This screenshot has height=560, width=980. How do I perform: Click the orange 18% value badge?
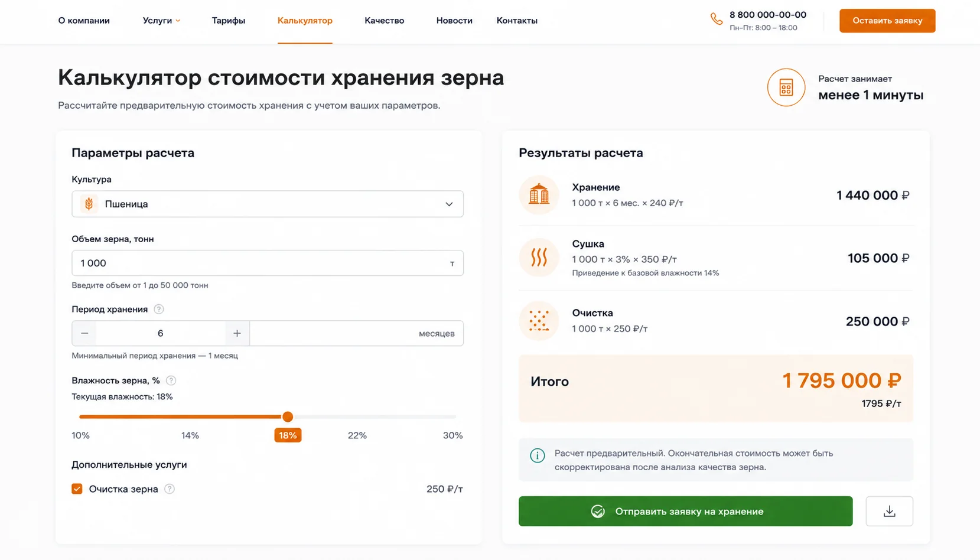pos(288,435)
